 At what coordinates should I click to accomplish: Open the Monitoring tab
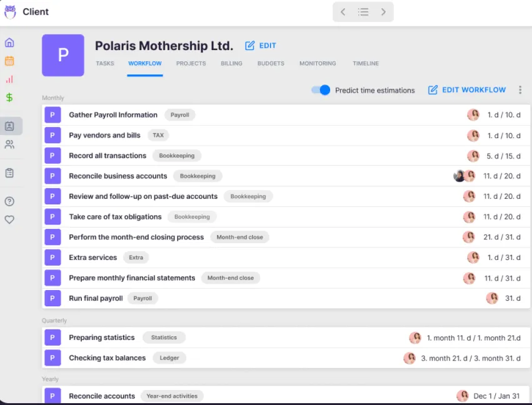(x=318, y=63)
